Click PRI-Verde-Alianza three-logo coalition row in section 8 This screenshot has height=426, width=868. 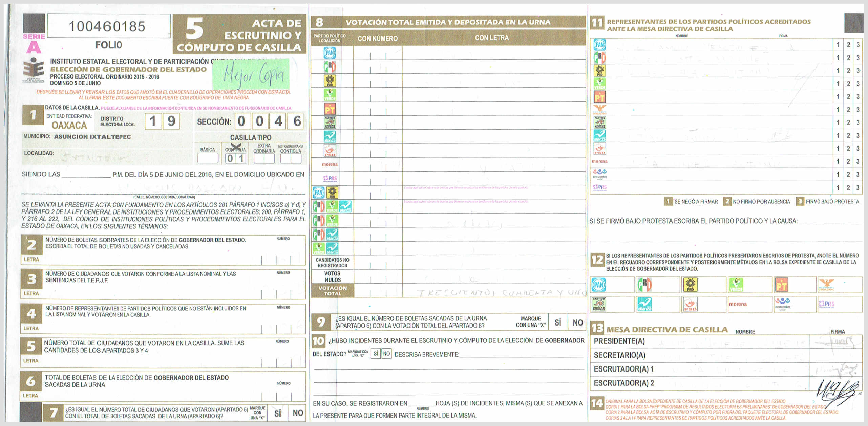[332, 206]
